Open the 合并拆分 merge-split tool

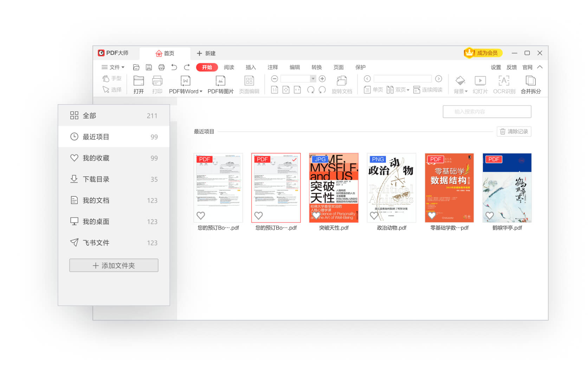click(x=530, y=81)
